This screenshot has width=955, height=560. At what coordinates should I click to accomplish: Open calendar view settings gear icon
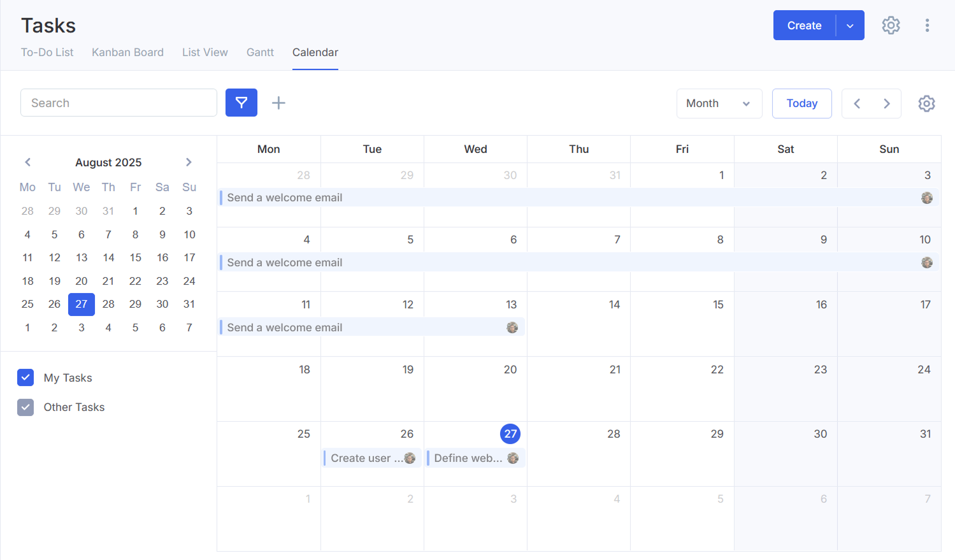pyautogui.click(x=926, y=103)
